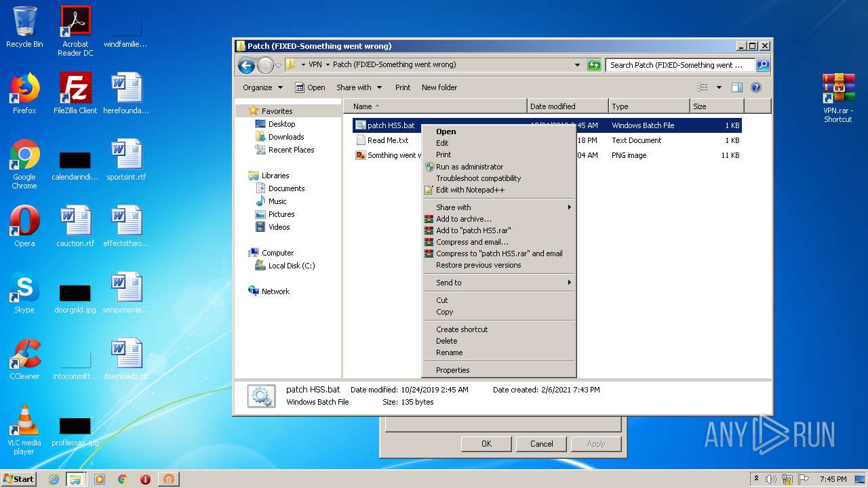Viewport: 868px width, 488px height.
Task: Select Network in navigation pane
Action: point(269,291)
